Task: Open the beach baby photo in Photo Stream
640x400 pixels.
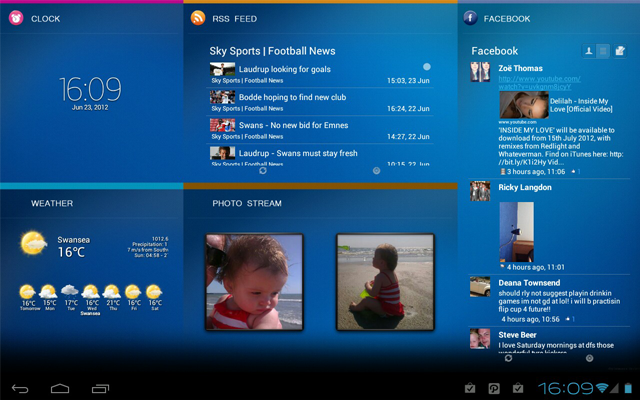Action: coord(385,282)
